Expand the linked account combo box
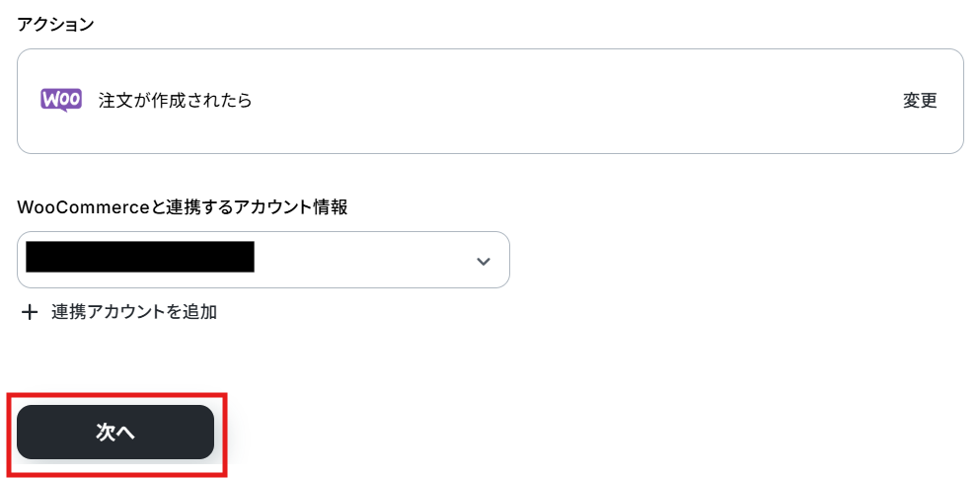This screenshot has height=478, width=980. tap(375, 260)
